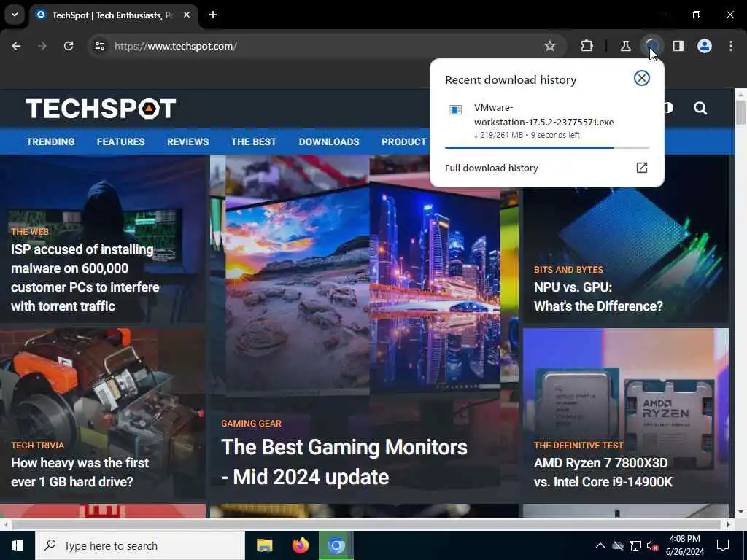Open a new browser tab
The height and width of the screenshot is (560, 747).
click(213, 15)
